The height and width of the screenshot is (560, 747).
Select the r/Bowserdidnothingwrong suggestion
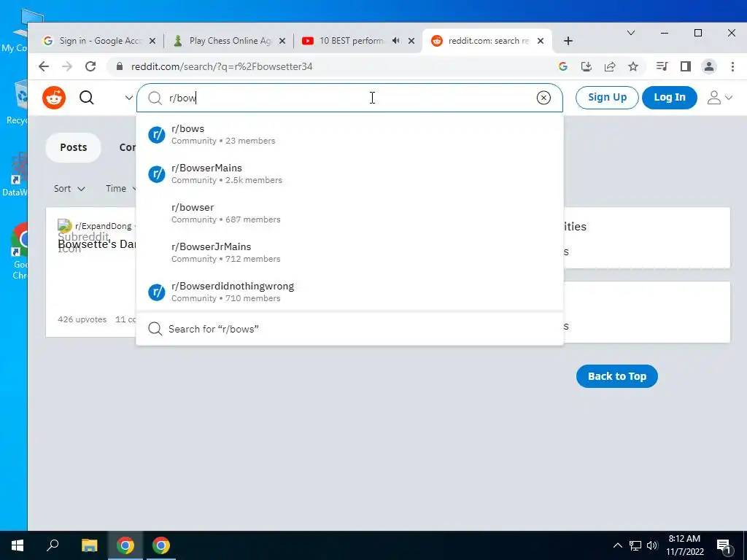349,292
